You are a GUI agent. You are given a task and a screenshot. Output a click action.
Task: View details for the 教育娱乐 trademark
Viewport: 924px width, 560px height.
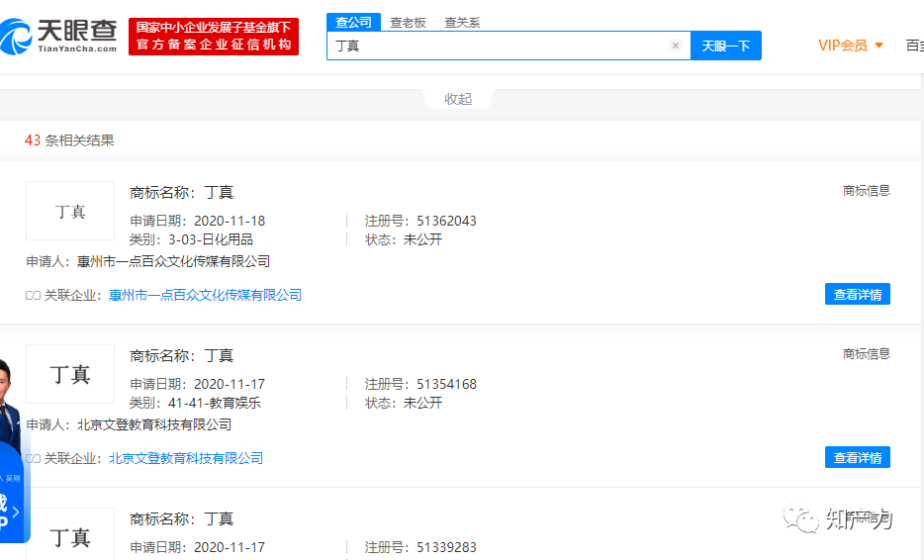858,457
